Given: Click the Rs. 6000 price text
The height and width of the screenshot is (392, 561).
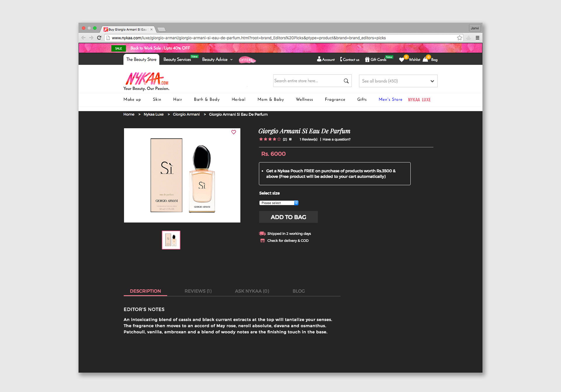Looking at the screenshot, I should pyautogui.click(x=273, y=154).
